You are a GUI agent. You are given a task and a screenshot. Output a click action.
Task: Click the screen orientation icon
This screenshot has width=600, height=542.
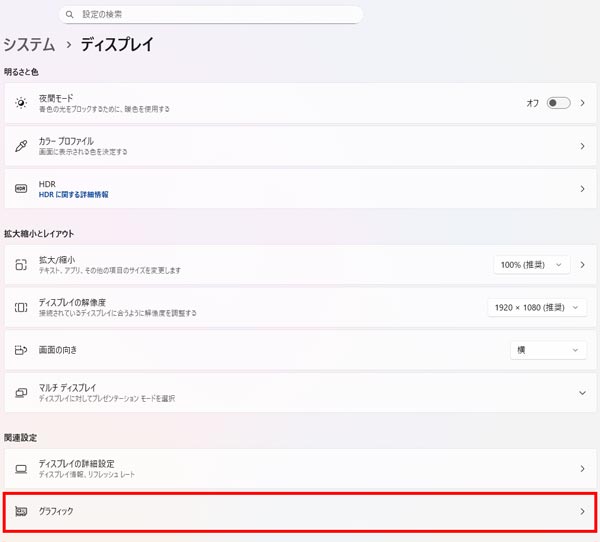[x=21, y=350]
